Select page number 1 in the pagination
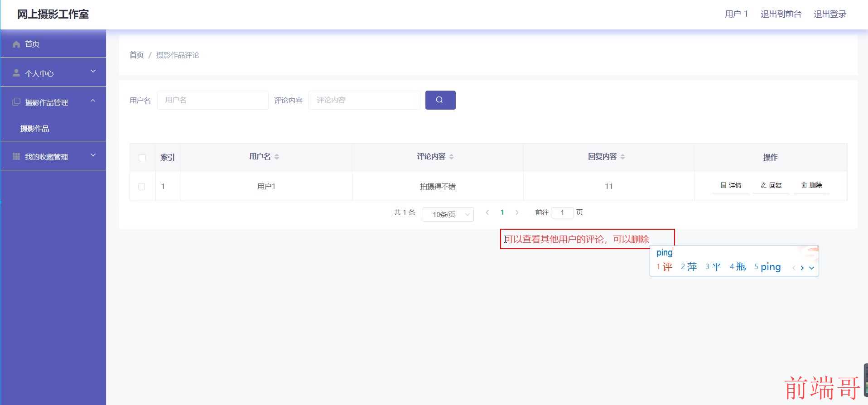The image size is (868, 405). pyautogui.click(x=502, y=212)
